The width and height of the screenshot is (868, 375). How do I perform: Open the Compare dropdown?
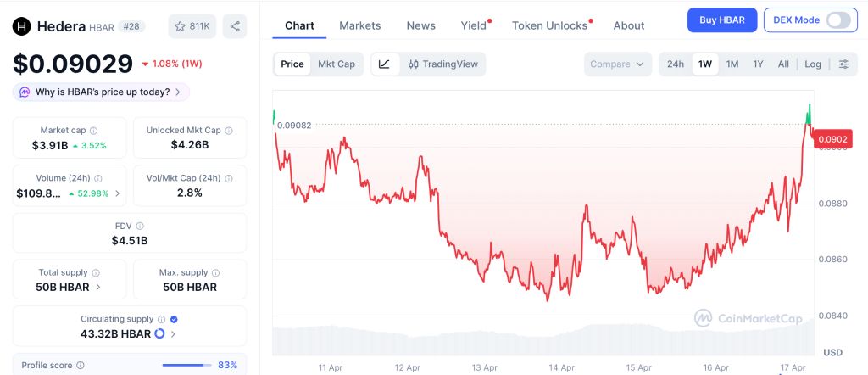pyautogui.click(x=618, y=64)
